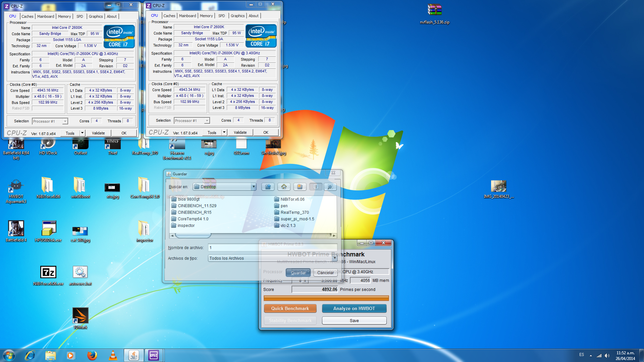Open the Windows Start menu
The image size is (644, 362).
9,355
